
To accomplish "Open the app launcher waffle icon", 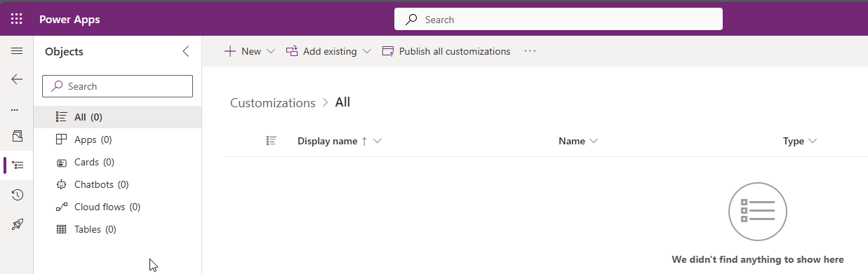I will [x=17, y=19].
